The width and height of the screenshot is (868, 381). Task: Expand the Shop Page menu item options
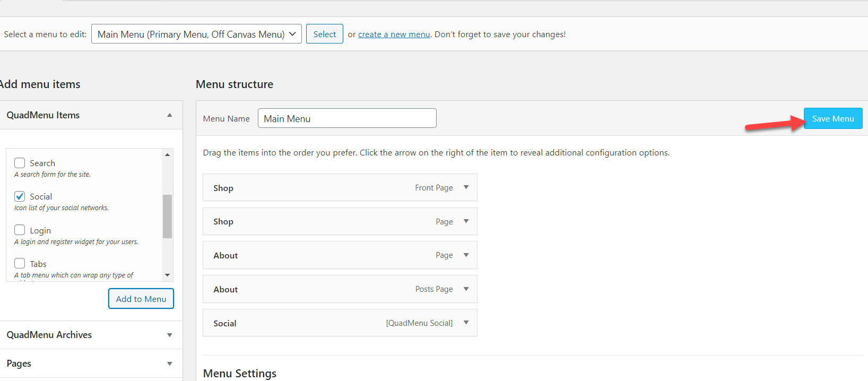pyautogui.click(x=466, y=221)
